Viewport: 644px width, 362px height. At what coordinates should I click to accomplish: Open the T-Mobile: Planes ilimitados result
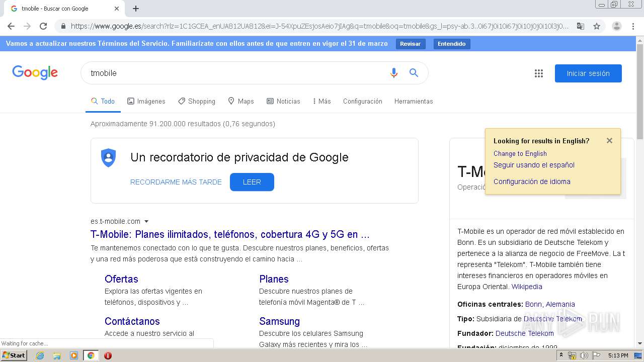click(230, 234)
